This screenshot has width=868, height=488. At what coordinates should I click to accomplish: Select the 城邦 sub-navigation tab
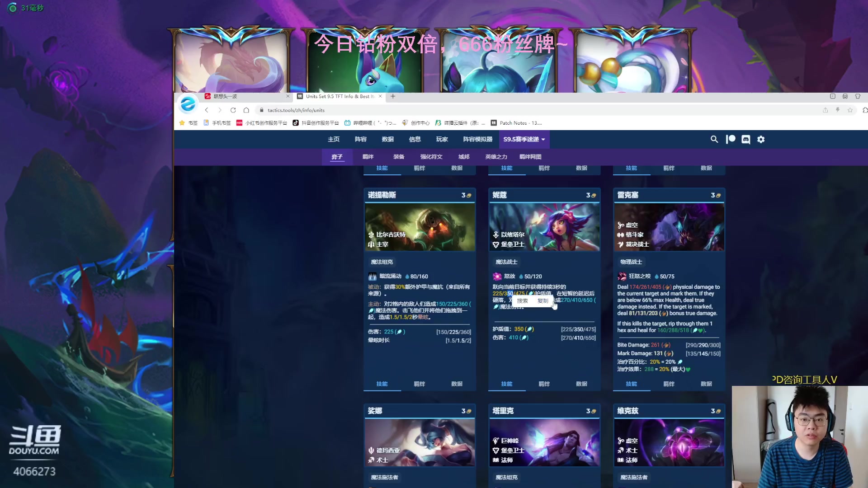464,157
